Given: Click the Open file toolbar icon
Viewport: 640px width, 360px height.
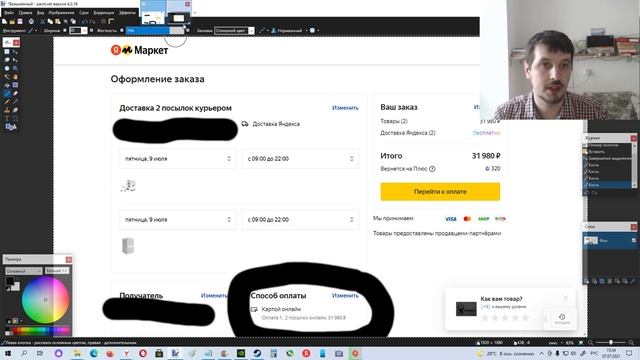Looking at the screenshot, I should pyautogui.click(x=12, y=21).
